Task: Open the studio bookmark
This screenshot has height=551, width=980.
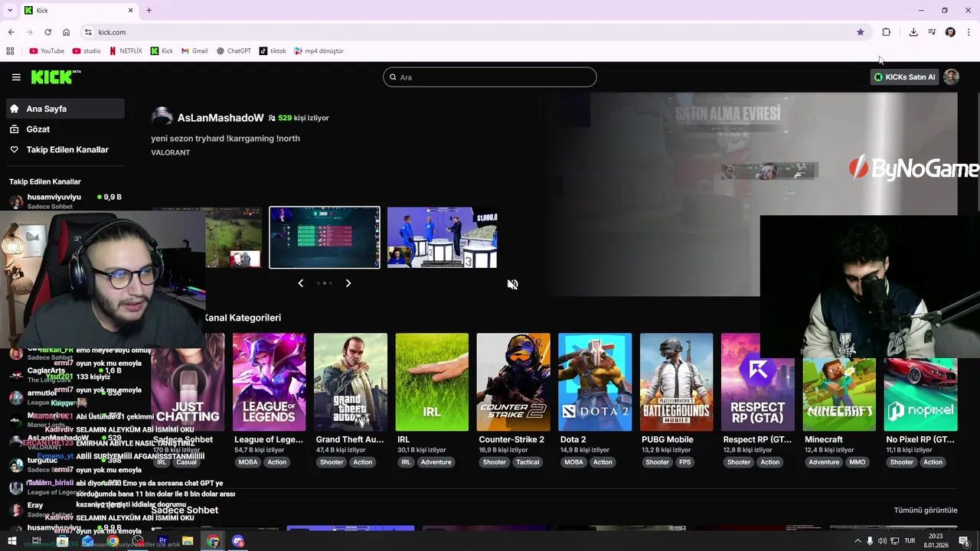Action: 87,51
